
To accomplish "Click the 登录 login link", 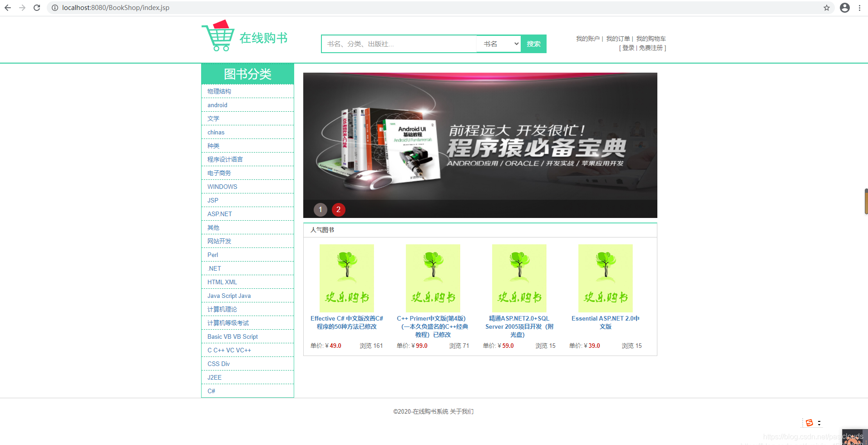I will coord(628,48).
